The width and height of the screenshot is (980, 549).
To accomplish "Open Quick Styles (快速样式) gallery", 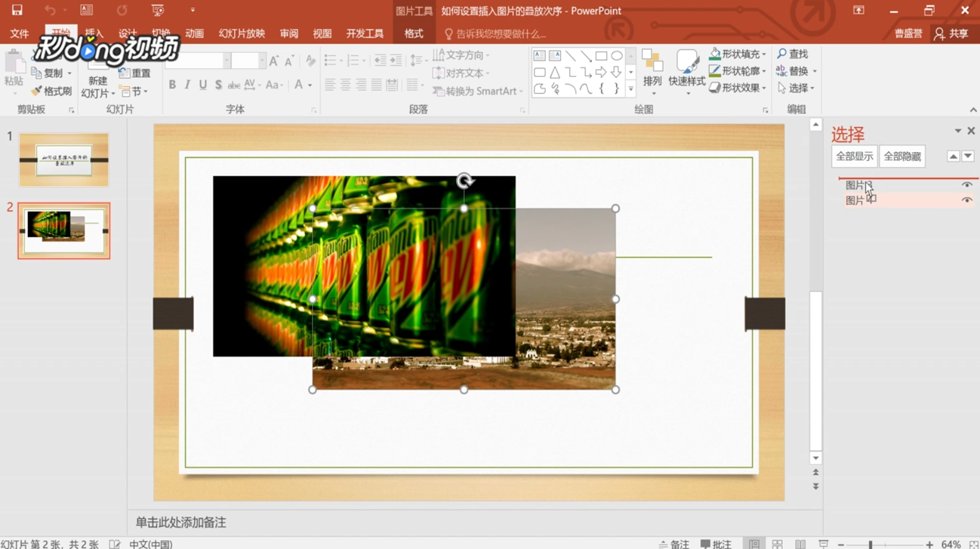I will click(x=687, y=73).
